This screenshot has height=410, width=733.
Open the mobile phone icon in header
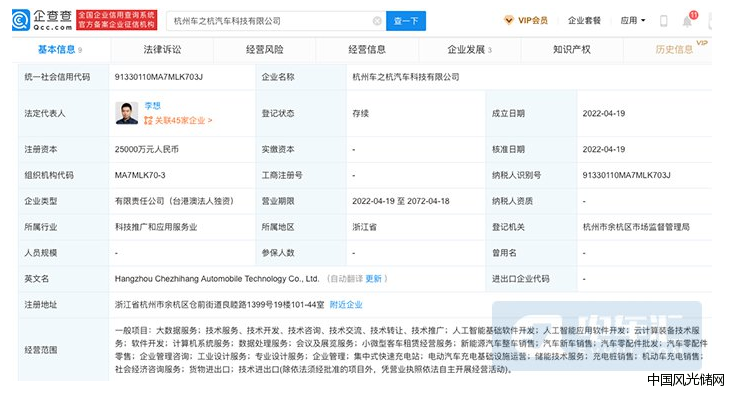pos(663,21)
